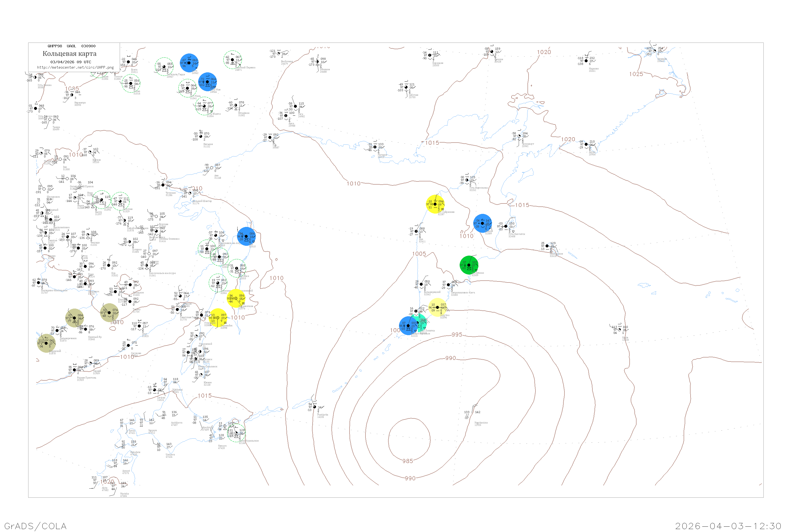The width and height of the screenshot is (798, 532).
Task: Click the 2026-04-03-12:30 timestamp
Action: point(728,526)
